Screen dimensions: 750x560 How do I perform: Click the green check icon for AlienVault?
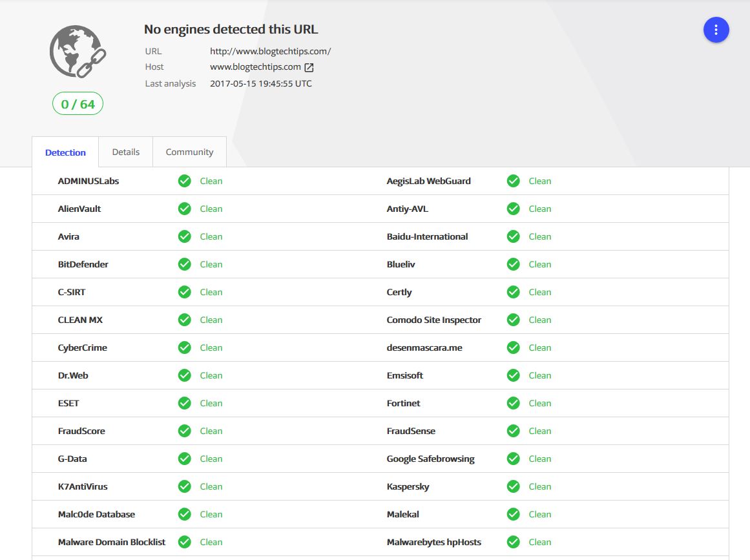tap(185, 209)
